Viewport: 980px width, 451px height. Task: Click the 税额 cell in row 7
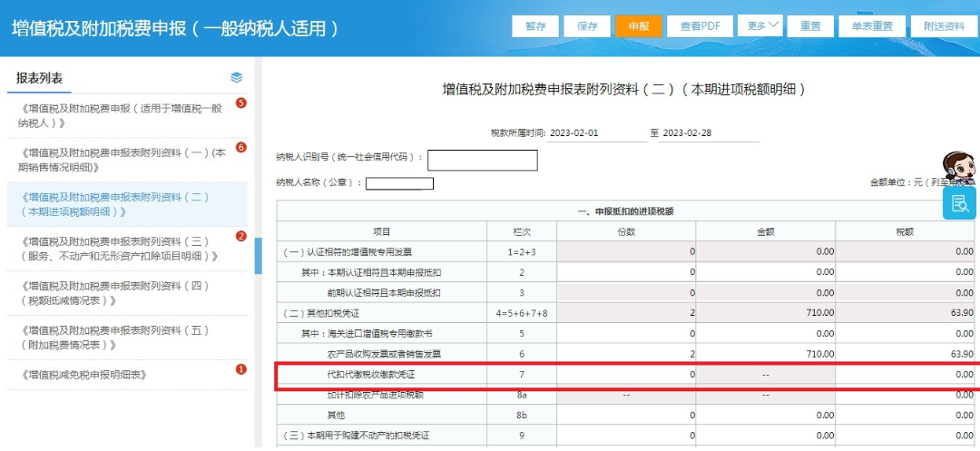[x=906, y=375]
